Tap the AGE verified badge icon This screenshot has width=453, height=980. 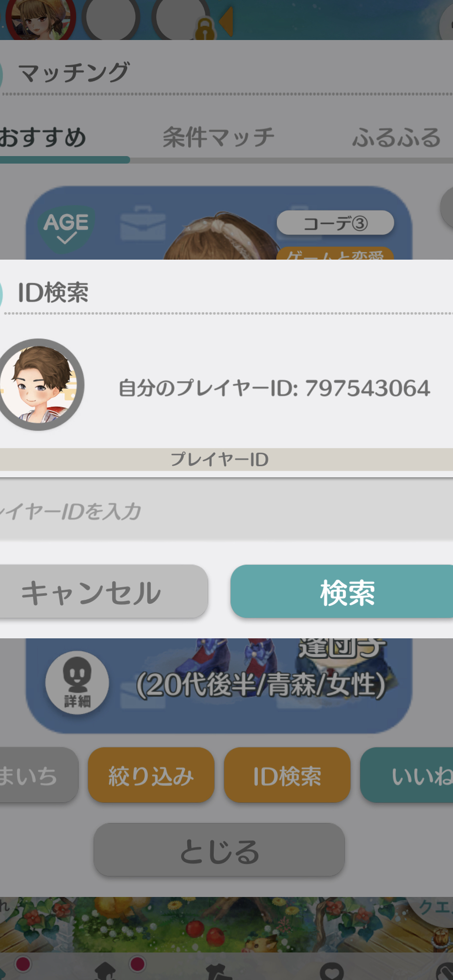[66, 228]
